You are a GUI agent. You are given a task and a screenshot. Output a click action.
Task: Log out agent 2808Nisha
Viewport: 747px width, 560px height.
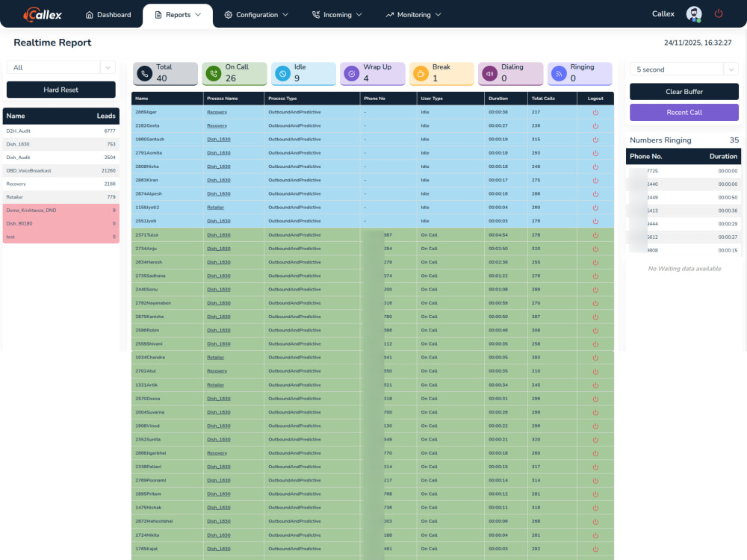click(x=595, y=167)
